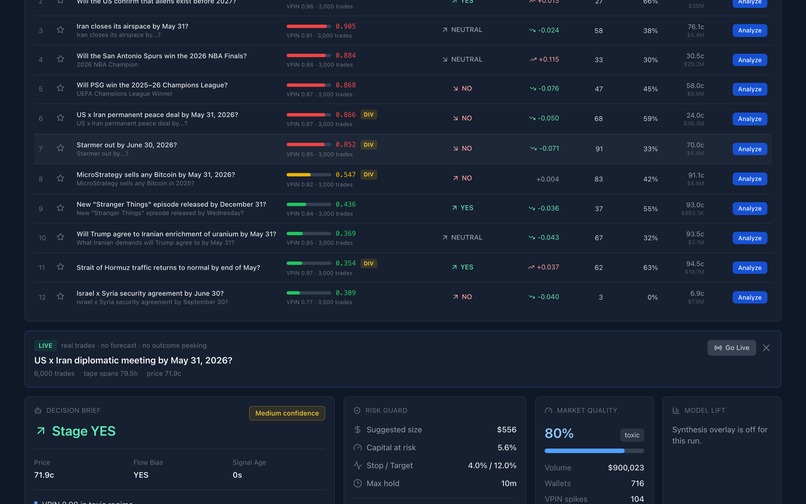Click the VPIN bar for Iran closes airspace

pyautogui.click(x=308, y=26)
